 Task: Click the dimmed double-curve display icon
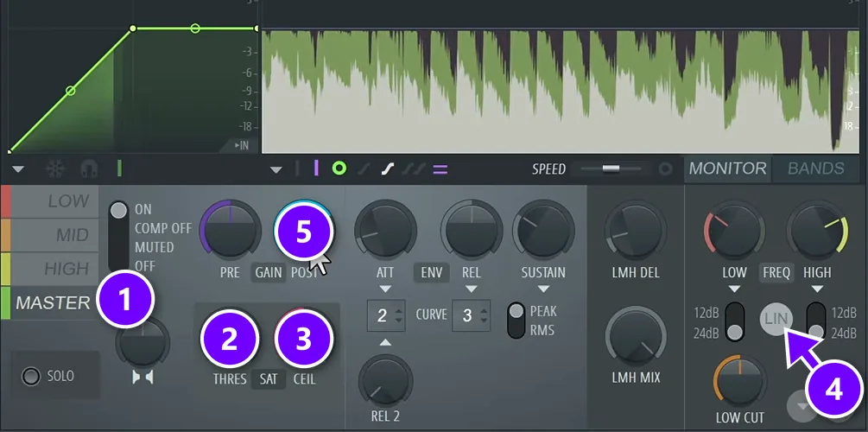point(413,169)
